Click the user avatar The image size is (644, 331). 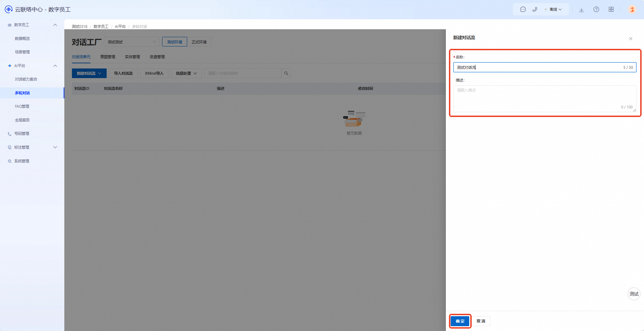[632, 10]
